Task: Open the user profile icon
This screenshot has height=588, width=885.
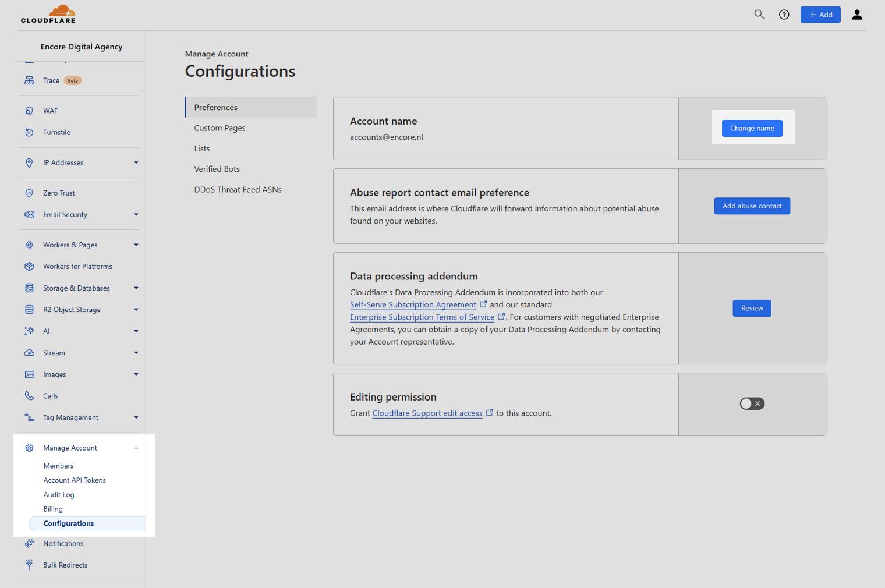Action: pos(856,15)
